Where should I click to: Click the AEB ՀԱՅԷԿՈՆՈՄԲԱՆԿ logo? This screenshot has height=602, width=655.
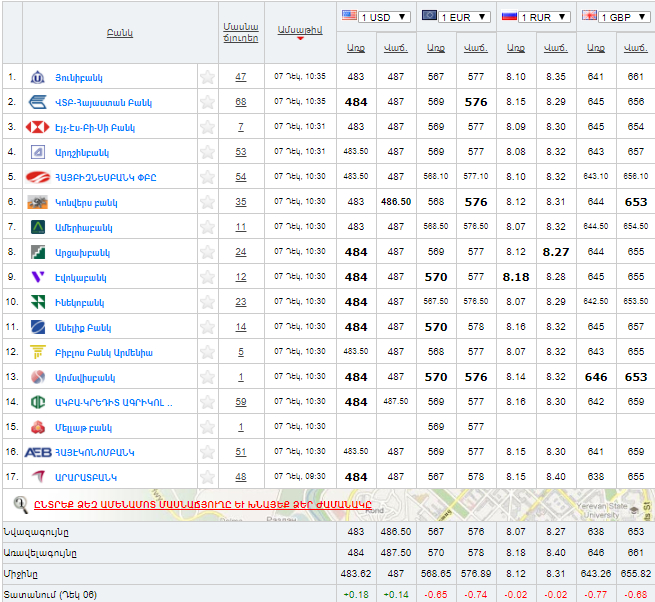tap(38, 452)
